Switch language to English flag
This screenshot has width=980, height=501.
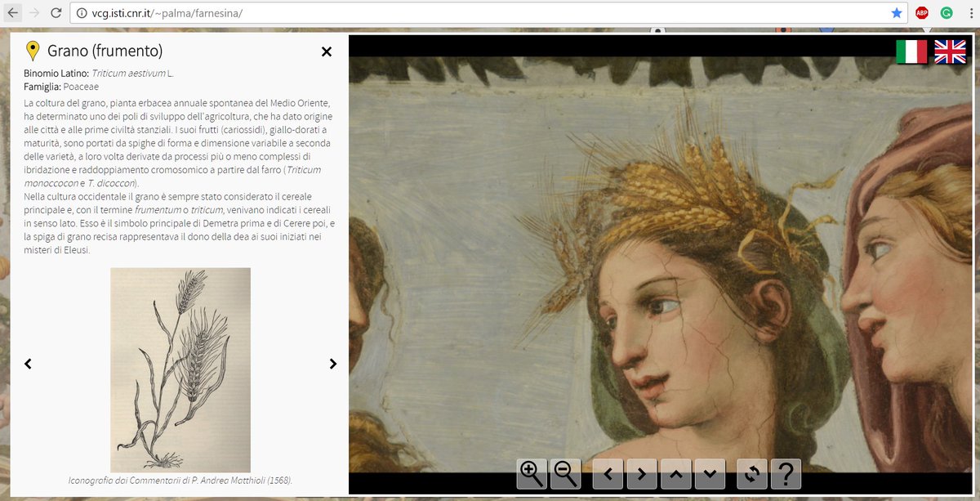(x=950, y=51)
